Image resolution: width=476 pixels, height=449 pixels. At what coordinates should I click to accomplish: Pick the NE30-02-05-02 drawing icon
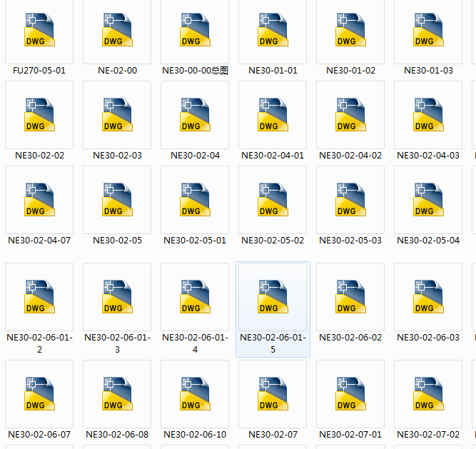(x=273, y=200)
